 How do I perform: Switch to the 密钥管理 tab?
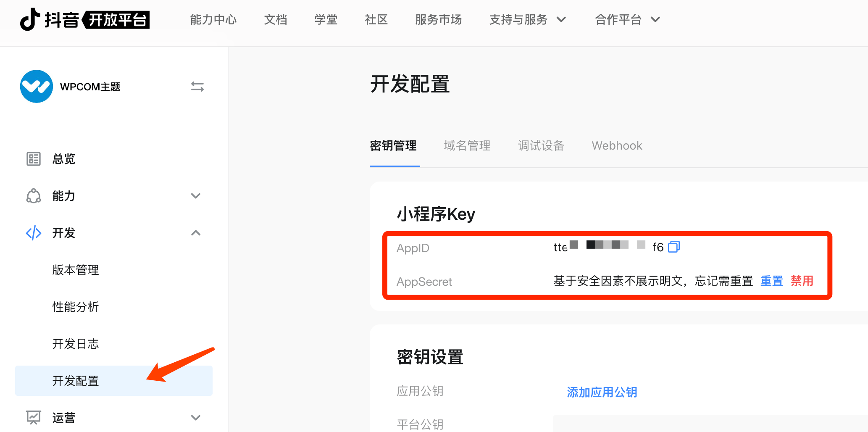point(393,146)
